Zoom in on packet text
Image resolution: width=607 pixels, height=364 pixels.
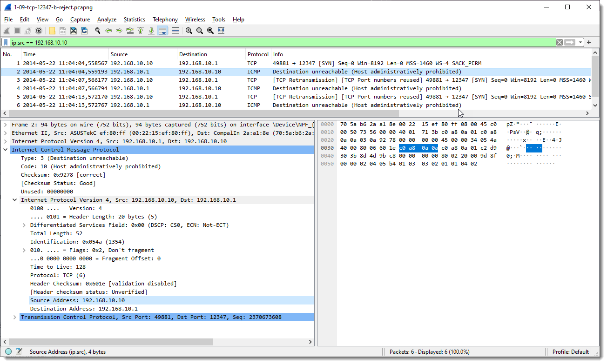(189, 31)
